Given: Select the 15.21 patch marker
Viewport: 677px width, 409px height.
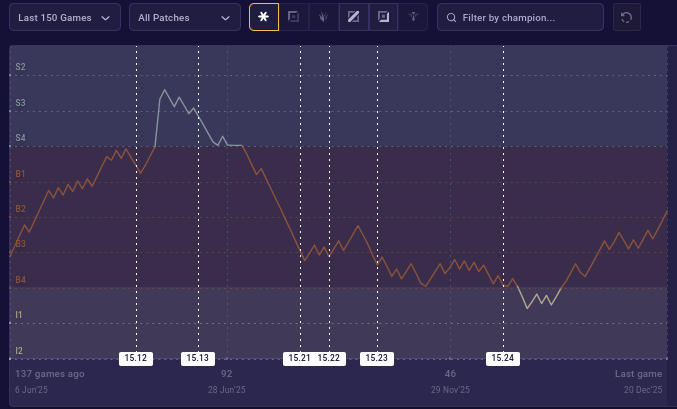Looking at the screenshot, I should point(299,358).
